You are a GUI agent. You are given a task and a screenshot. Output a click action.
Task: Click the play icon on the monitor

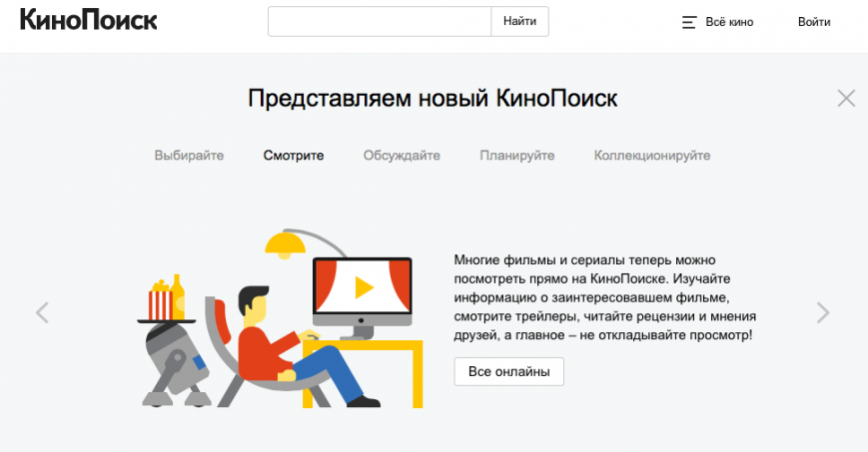pyautogui.click(x=363, y=287)
